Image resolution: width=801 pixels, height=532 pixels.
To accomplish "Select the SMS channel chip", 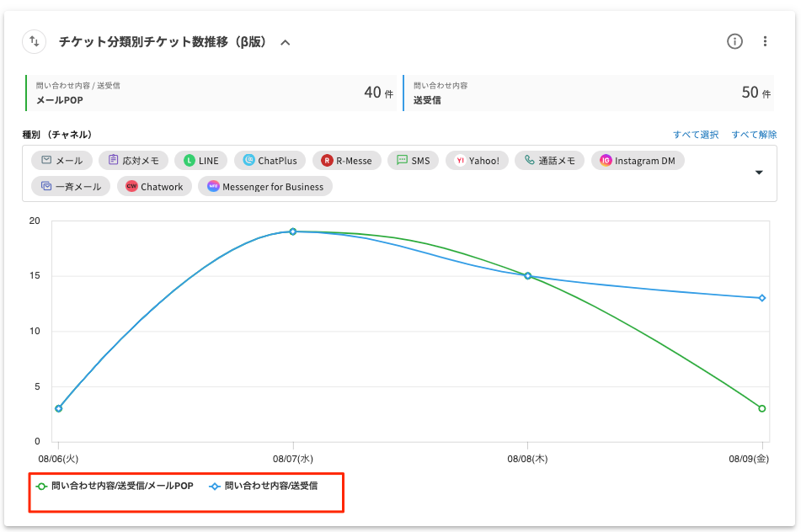I will pyautogui.click(x=413, y=161).
